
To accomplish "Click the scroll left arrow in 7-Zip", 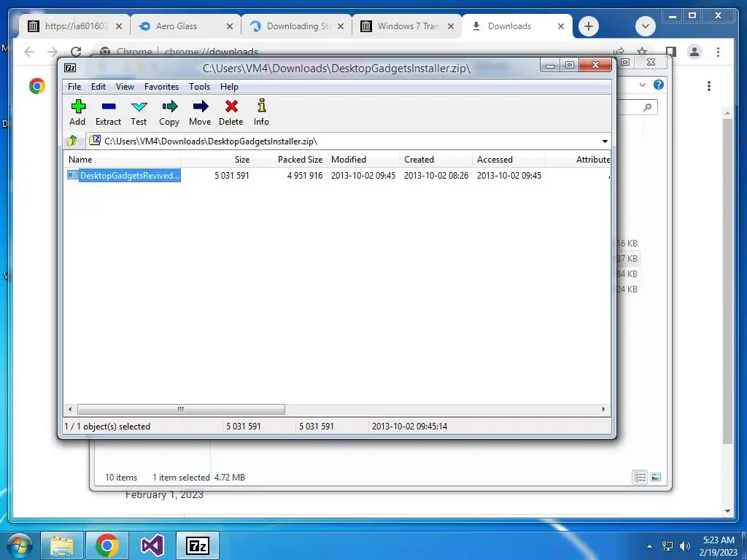I will click(70, 409).
